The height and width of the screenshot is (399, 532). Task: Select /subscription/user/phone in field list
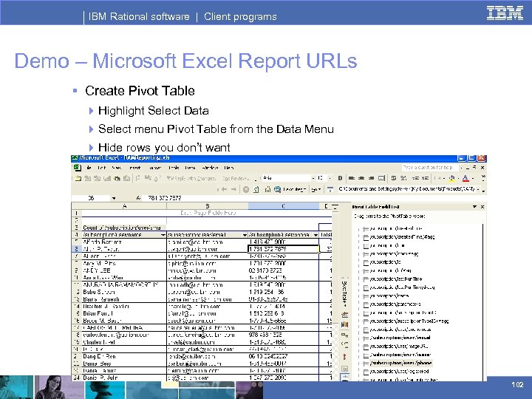[x=400, y=363]
